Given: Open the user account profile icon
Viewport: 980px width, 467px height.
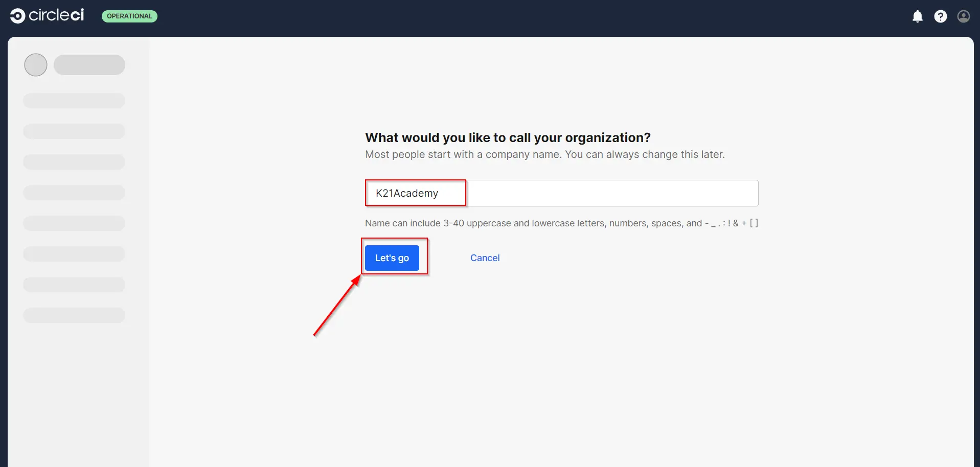Looking at the screenshot, I should tap(963, 16).
